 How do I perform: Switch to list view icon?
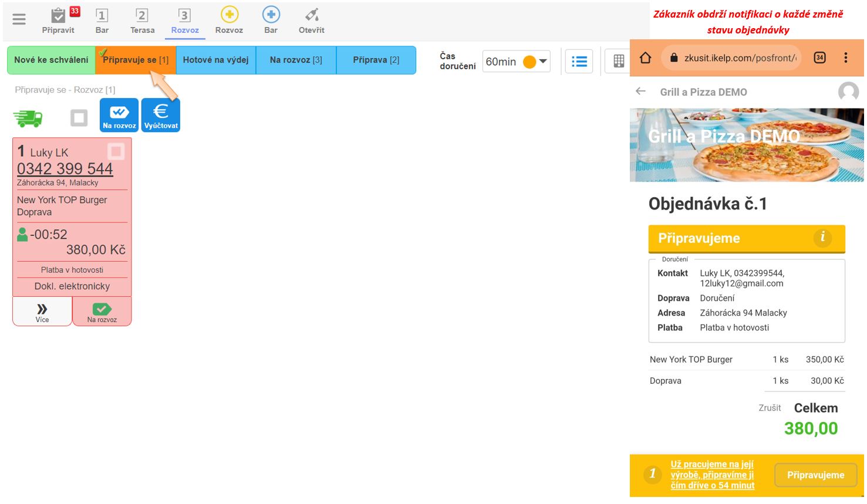click(x=579, y=61)
